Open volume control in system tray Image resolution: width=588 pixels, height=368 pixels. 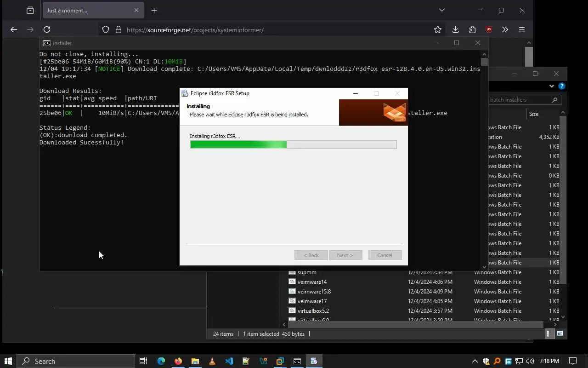click(530, 361)
